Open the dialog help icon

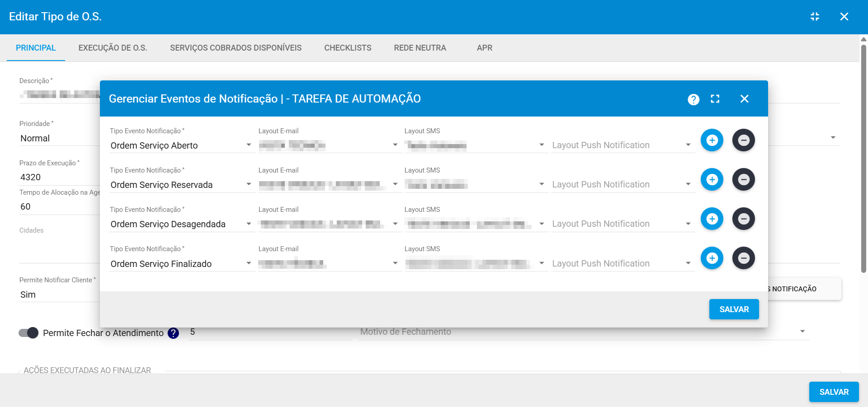click(693, 98)
